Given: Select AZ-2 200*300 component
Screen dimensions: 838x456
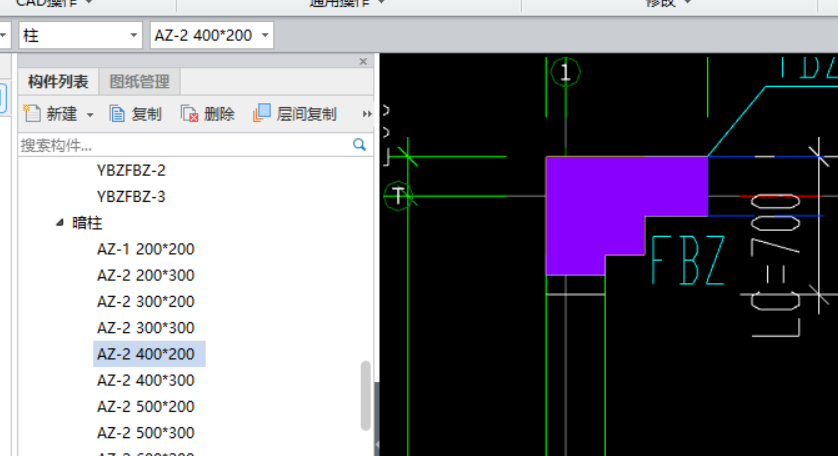Looking at the screenshot, I should (145, 275).
